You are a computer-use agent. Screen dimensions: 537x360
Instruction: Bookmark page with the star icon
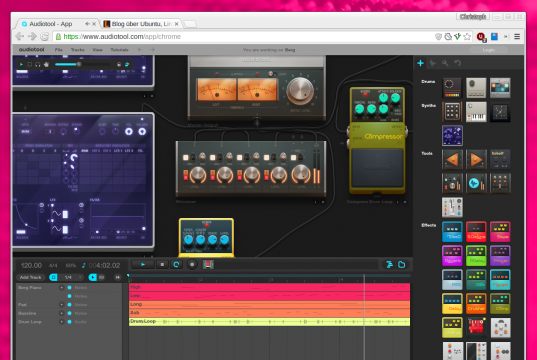(467, 37)
